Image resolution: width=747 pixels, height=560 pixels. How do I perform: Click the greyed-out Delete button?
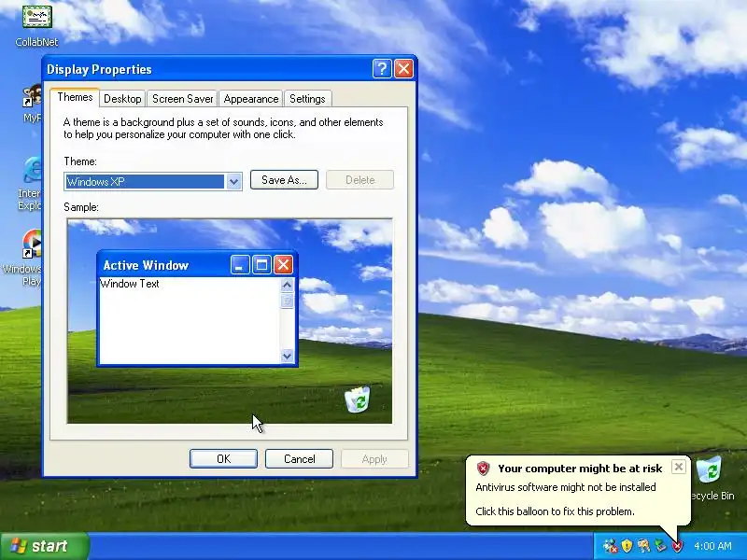pyautogui.click(x=360, y=180)
